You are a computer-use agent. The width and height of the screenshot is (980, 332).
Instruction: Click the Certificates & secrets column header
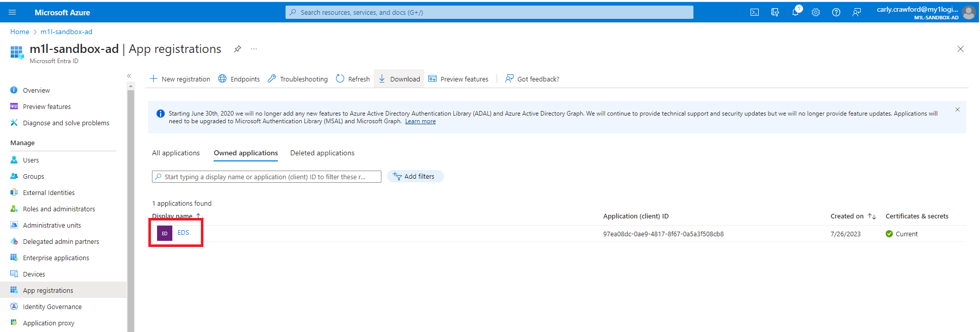(x=917, y=216)
